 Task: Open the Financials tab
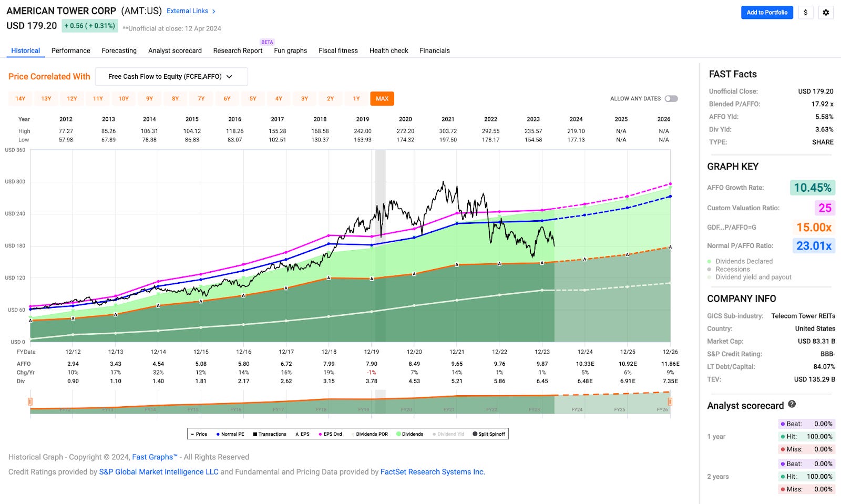[x=435, y=50]
